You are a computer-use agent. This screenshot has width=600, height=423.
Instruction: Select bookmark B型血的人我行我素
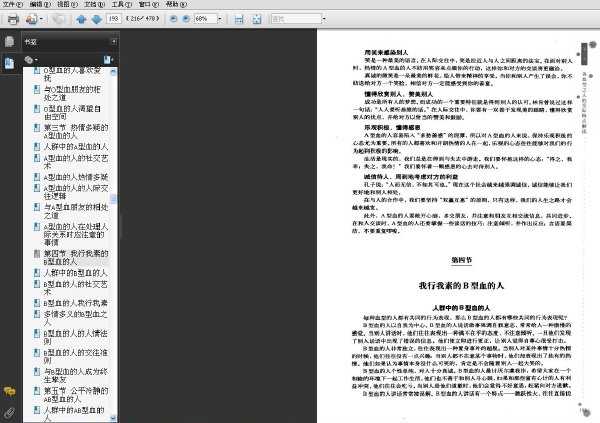click(76, 303)
